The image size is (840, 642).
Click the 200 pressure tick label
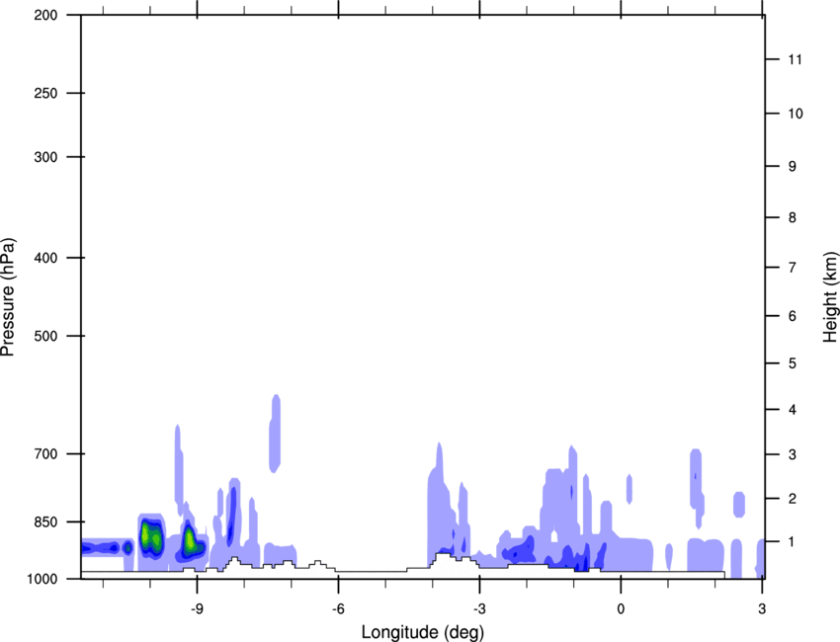[45, 15]
